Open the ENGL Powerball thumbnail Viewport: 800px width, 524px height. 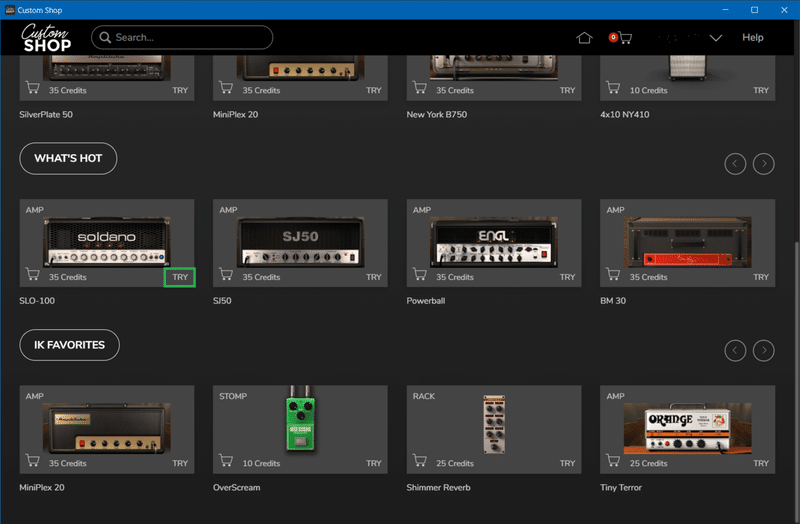point(494,242)
